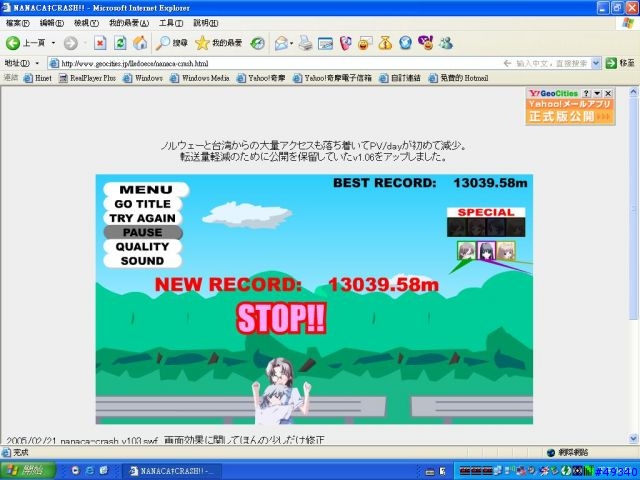Viewport: 640px width, 480px height.
Task: Open the 工具(T) menu
Action: click(171, 23)
